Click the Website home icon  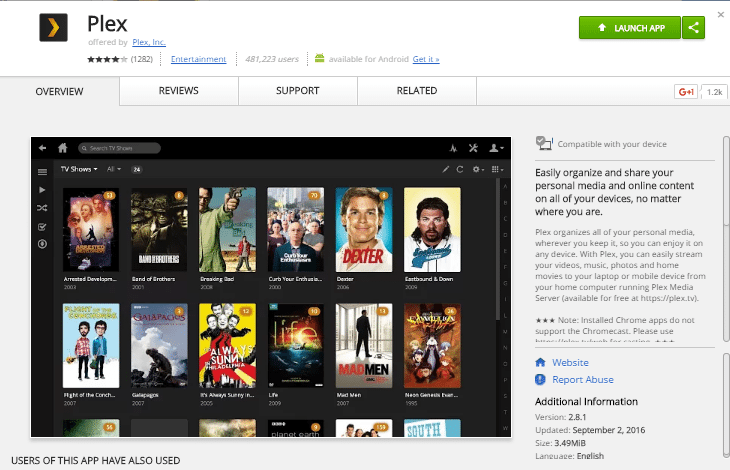point(540,362)
